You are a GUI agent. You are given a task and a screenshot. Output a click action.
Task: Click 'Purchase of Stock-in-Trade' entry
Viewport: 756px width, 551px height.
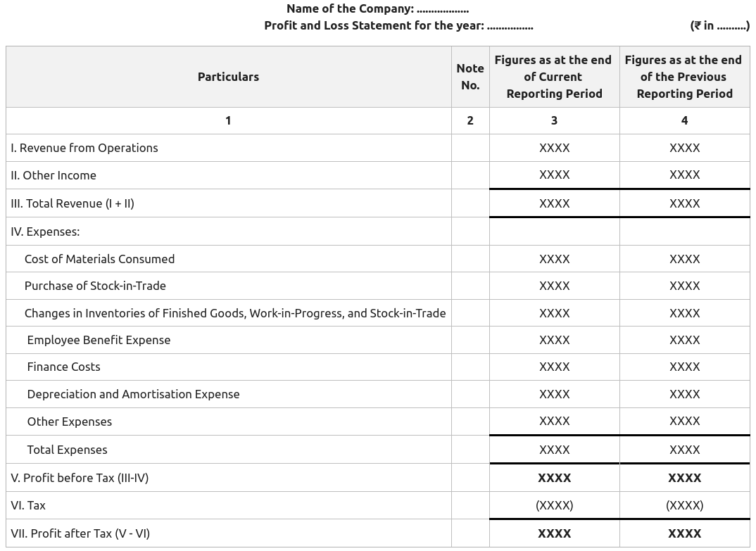point(95,286)
